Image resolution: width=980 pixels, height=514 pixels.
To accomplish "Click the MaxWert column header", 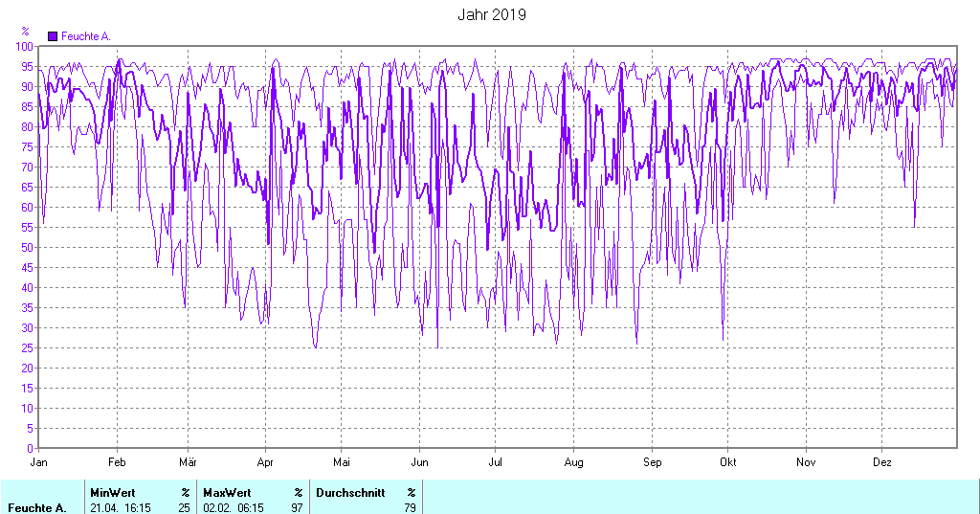I will point(227,492).
